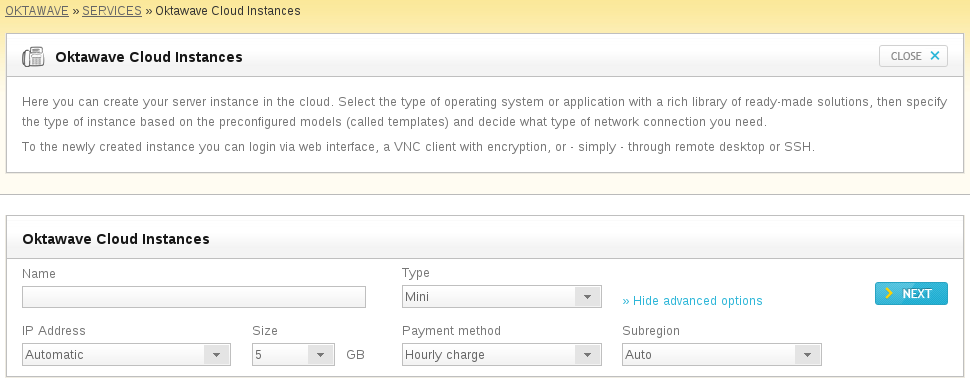970x383 pixels.
Task: Click the arrow of the Hourly charge dropdown
Action: tap(587, 355)
